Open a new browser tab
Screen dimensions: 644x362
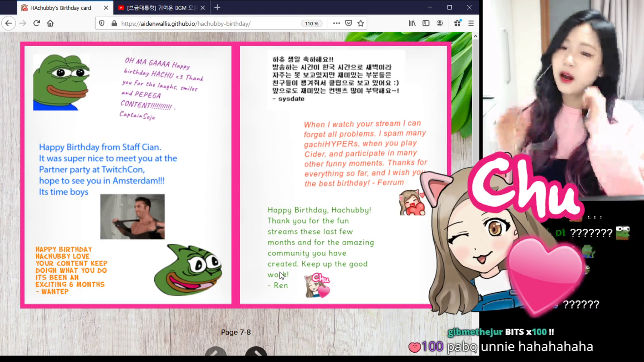point(217,8)
